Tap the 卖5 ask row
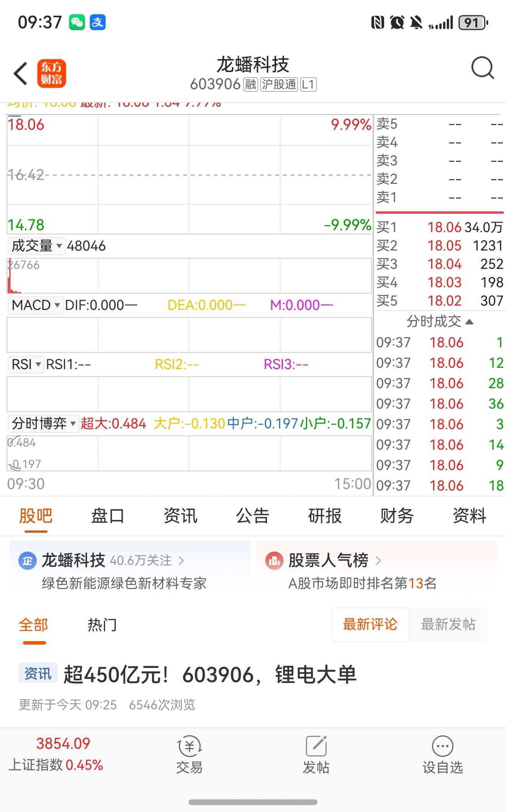The width and height of the screenshot is (506, 812). [x=440, y=124]
